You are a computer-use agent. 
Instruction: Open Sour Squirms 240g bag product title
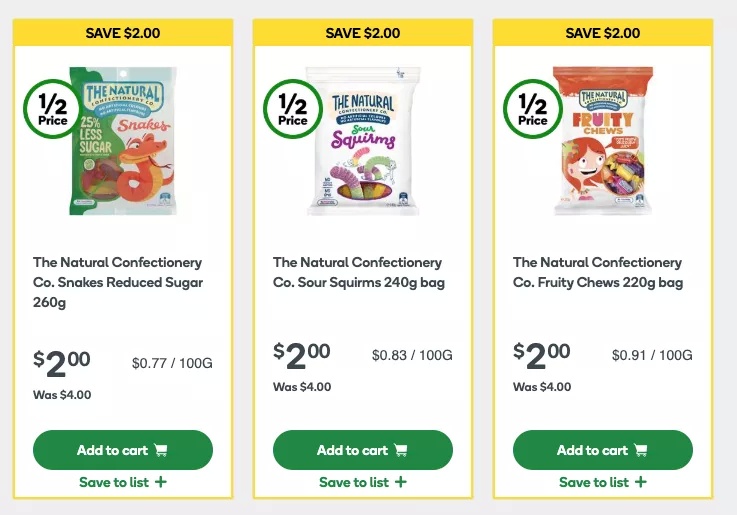click(x=359, y=272)
